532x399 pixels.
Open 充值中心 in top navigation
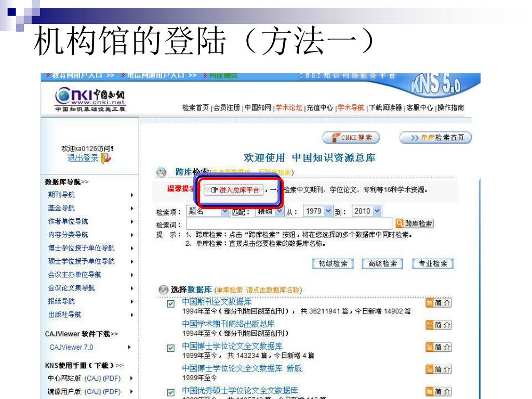click(320, 108)
